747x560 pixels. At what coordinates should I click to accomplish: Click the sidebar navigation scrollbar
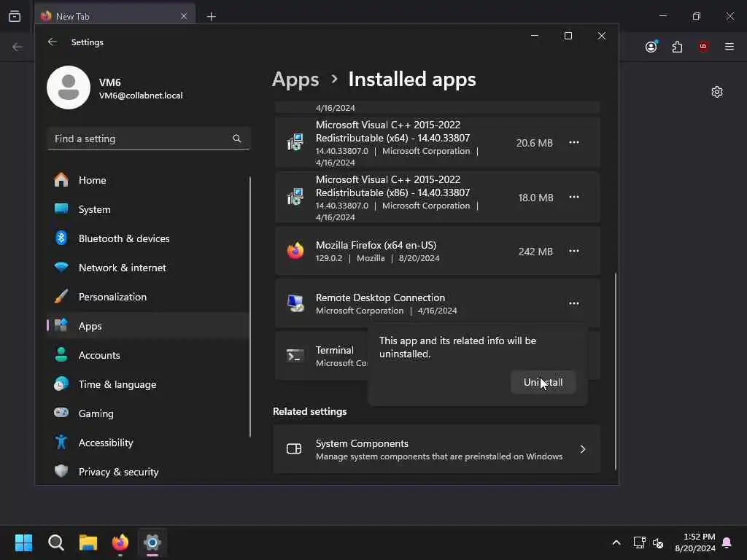(250, 307)
